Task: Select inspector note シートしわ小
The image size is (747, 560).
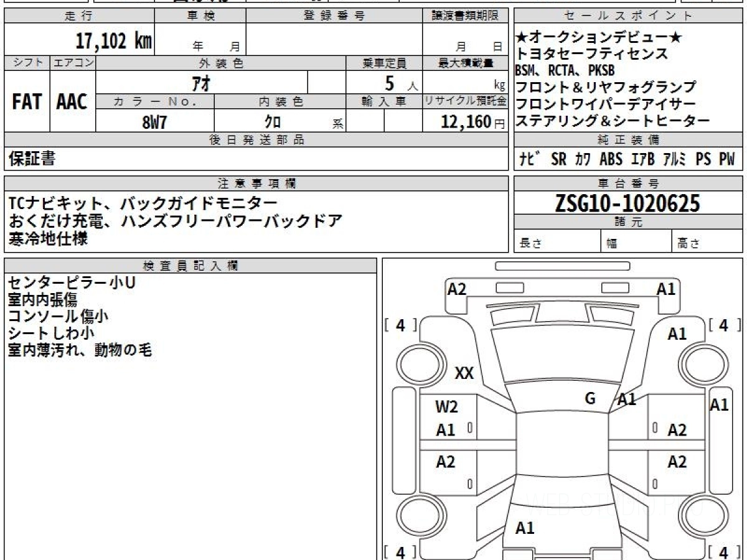Action: [x=51, y=334]
